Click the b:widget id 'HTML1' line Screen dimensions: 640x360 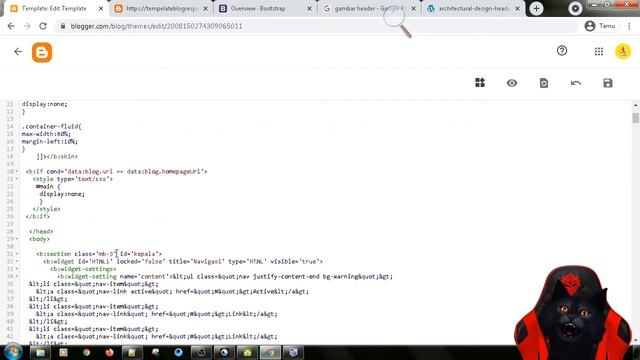[x=183, y=262]
